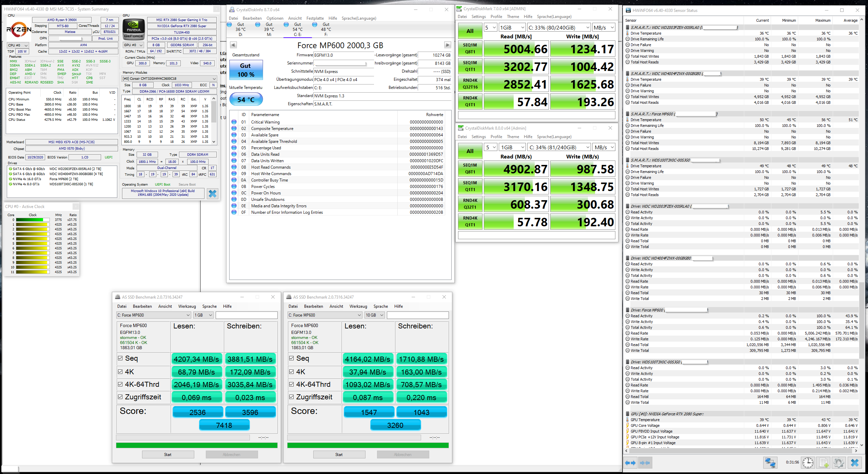The width and height of the screenshot is (868, 474).
Task: Open the MB/s unit dropdown in CrystalDiskMark 8.0.0
Action: click(604, 147)
